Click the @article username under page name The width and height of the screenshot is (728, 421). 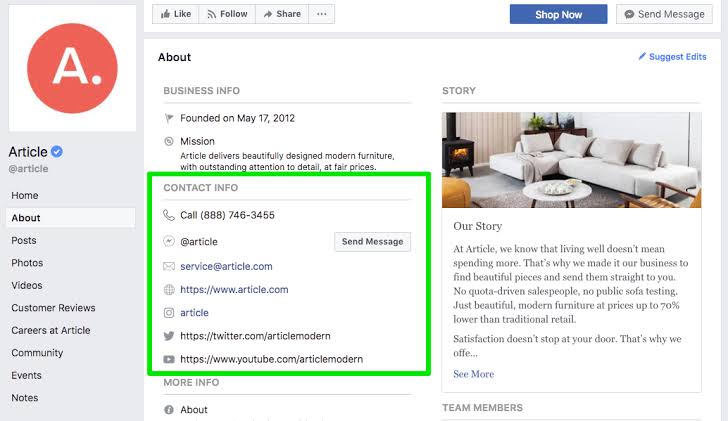(28, 168)
